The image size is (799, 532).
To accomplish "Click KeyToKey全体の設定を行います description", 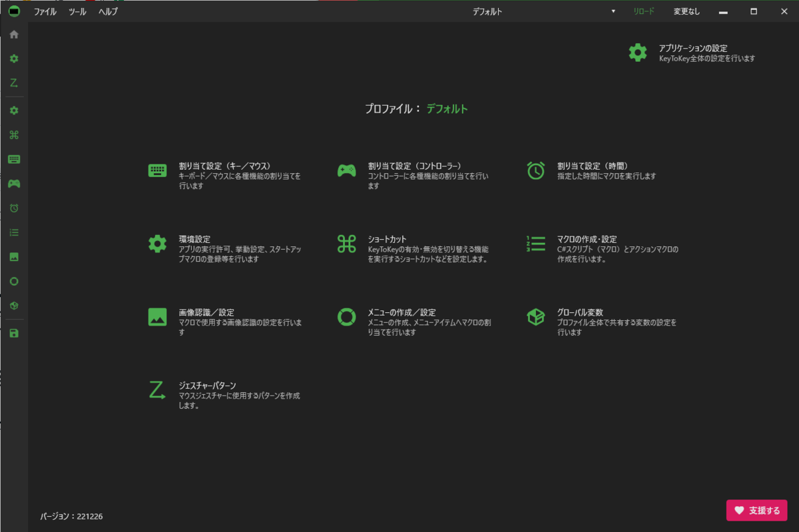I will click(707, 59).
